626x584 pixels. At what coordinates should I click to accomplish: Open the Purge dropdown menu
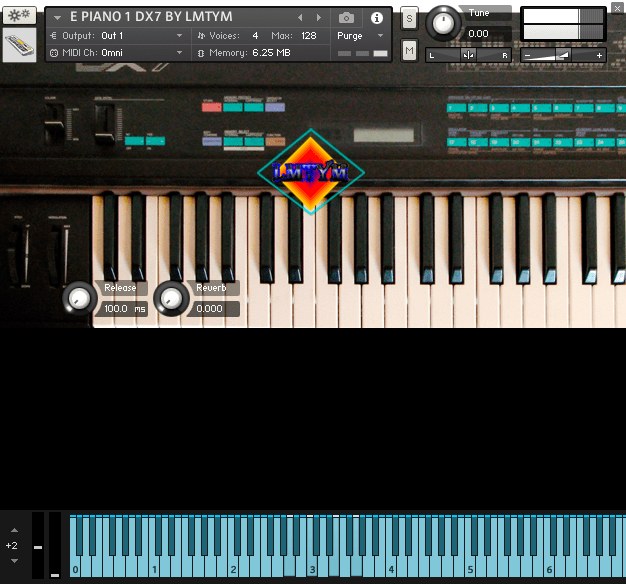(x=361, y=36)
